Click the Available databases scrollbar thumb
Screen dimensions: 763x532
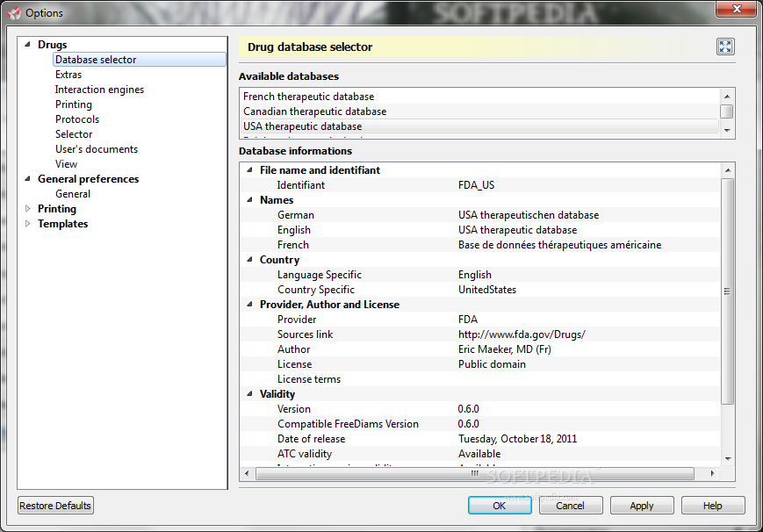point(727,111)
